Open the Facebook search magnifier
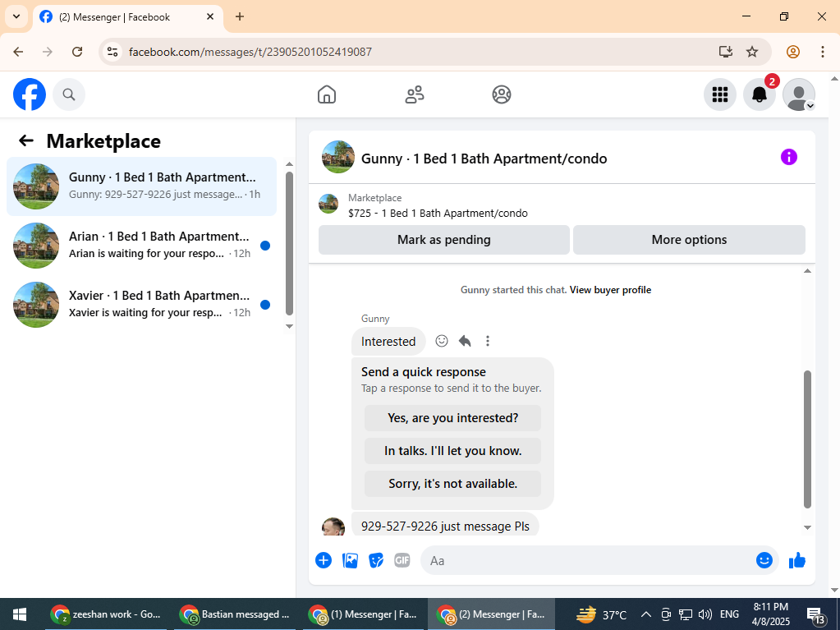 [69, 94]
